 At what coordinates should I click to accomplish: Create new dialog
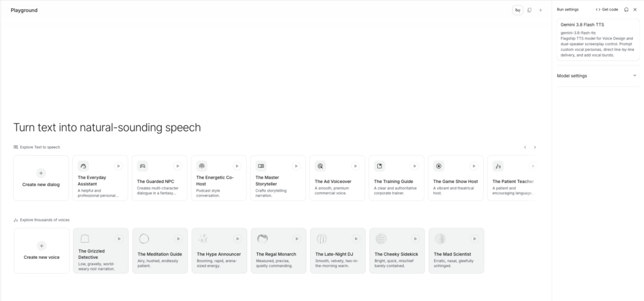[x=41, y=178]
